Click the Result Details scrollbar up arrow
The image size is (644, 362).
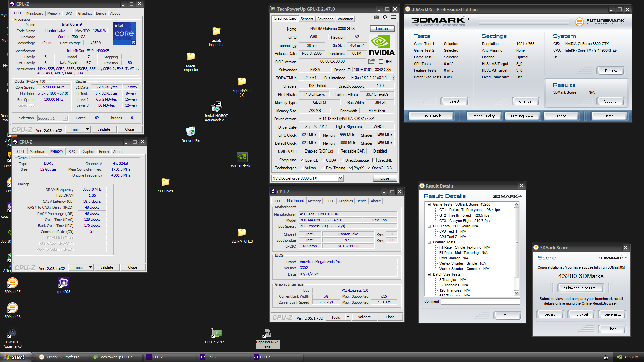[x=516, y=205]
